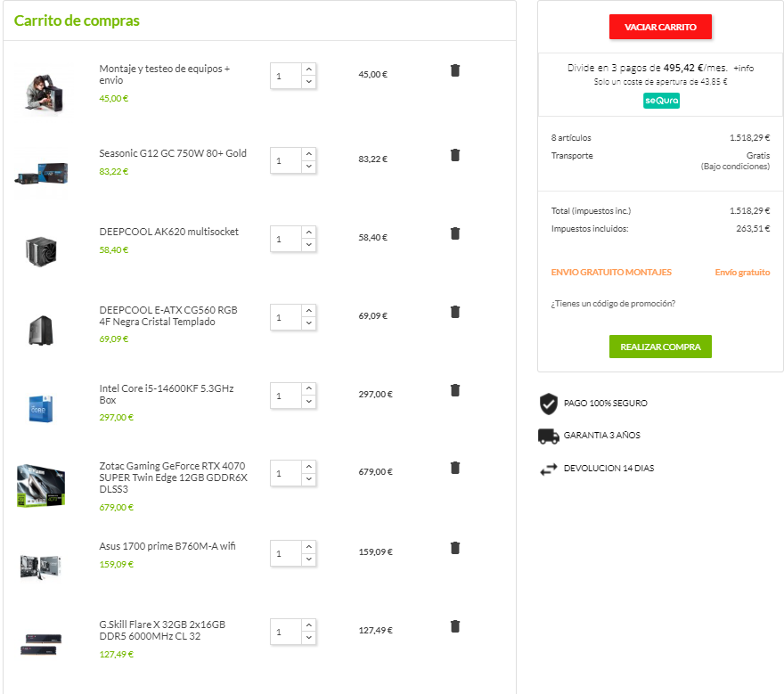Delete Zotac RTX 4070 SUPER item
Screen dimensions: 784x694
point(455,468)
